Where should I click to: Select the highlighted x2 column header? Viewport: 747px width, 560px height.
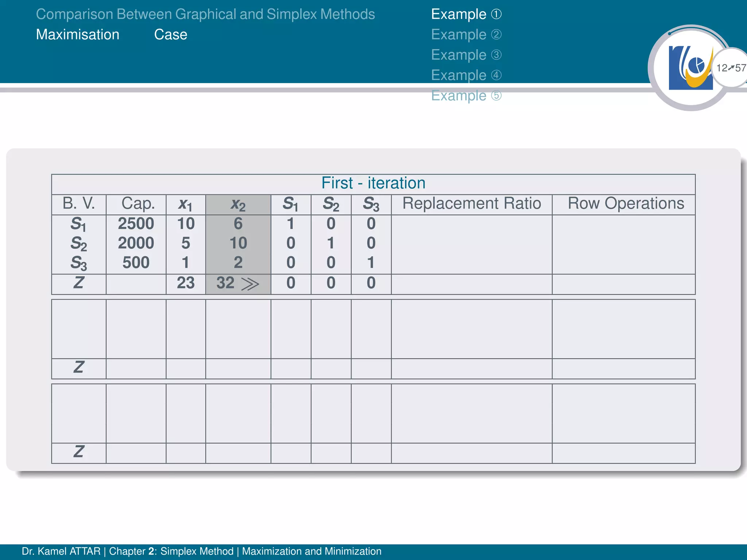(238, 205)
